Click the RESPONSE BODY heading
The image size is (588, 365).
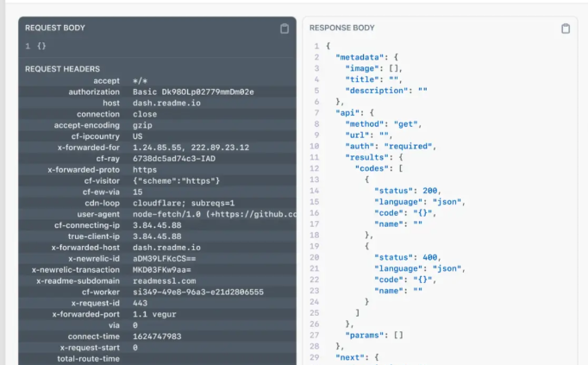coord(342,28)
